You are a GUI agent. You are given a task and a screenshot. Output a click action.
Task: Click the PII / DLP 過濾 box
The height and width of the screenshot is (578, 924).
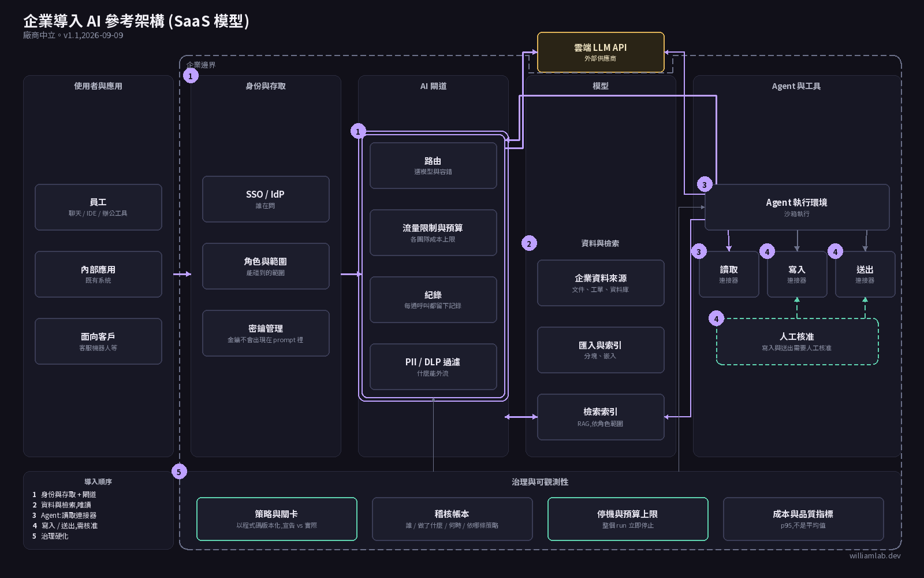tap(433, 367)
